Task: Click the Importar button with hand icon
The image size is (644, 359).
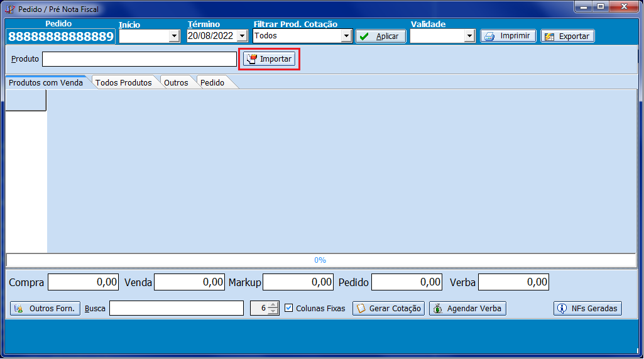Action: [270, 59]
